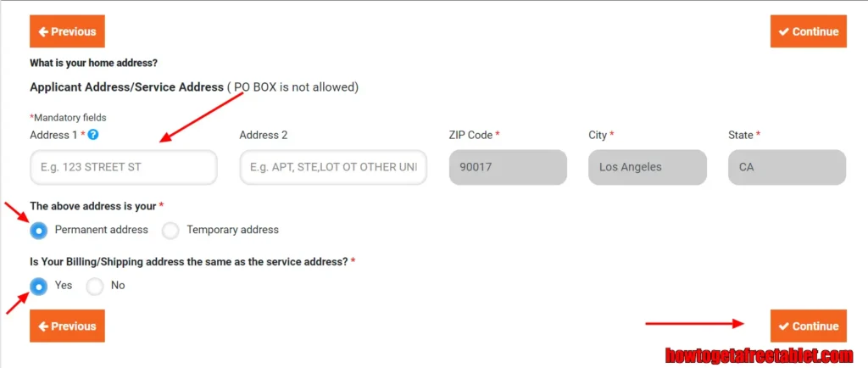Click the checkmark icon on top Continue
This screenshot has height=368, width=868.
pos(783,31)
